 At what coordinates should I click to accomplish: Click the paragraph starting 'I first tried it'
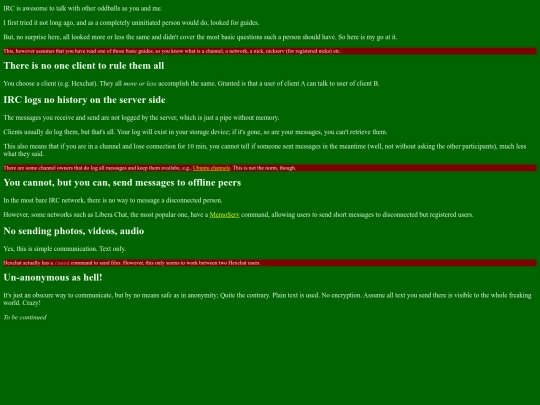[x=131, y=23]
